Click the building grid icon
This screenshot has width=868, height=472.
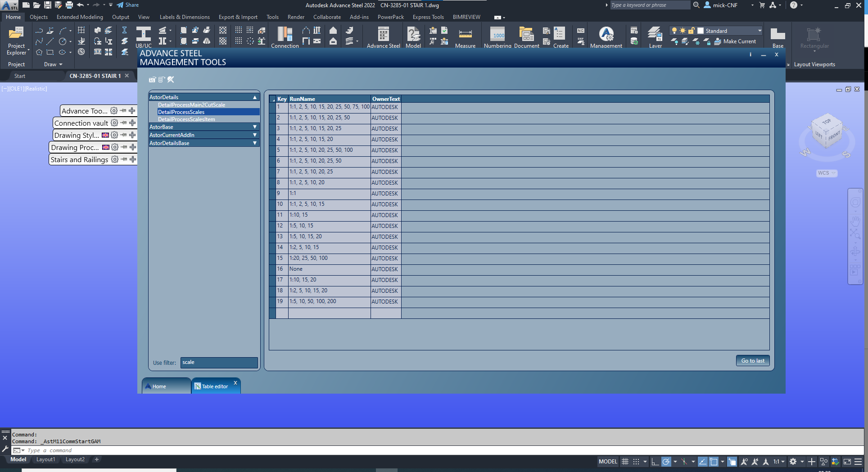click(x=81, y=30)
